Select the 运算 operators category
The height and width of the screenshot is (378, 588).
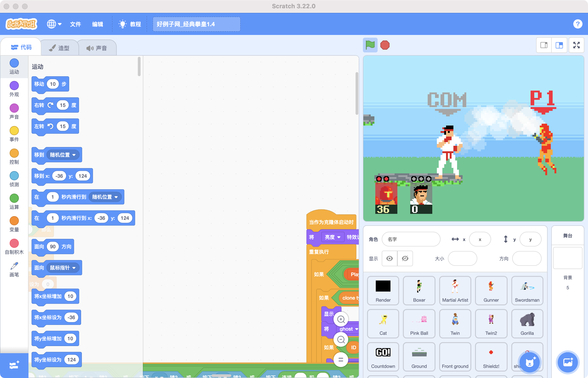pos(14,202)
